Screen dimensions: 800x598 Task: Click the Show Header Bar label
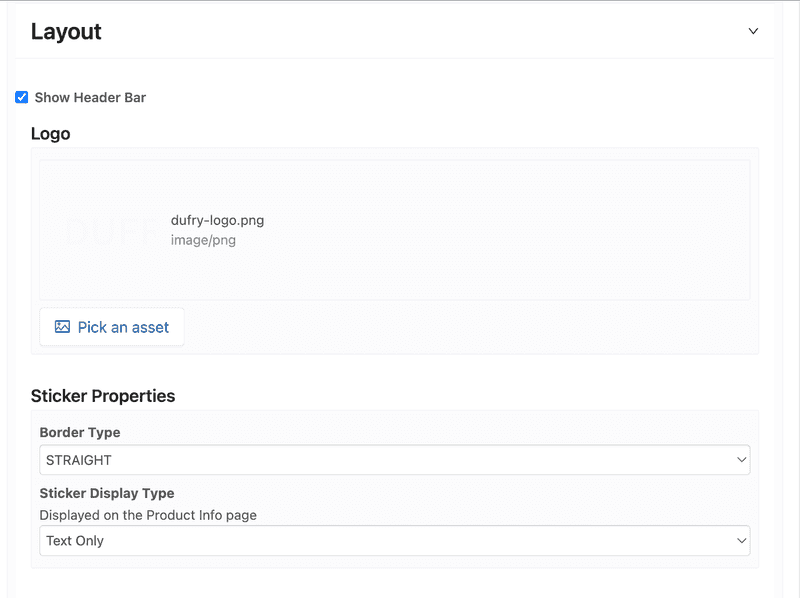90,97
